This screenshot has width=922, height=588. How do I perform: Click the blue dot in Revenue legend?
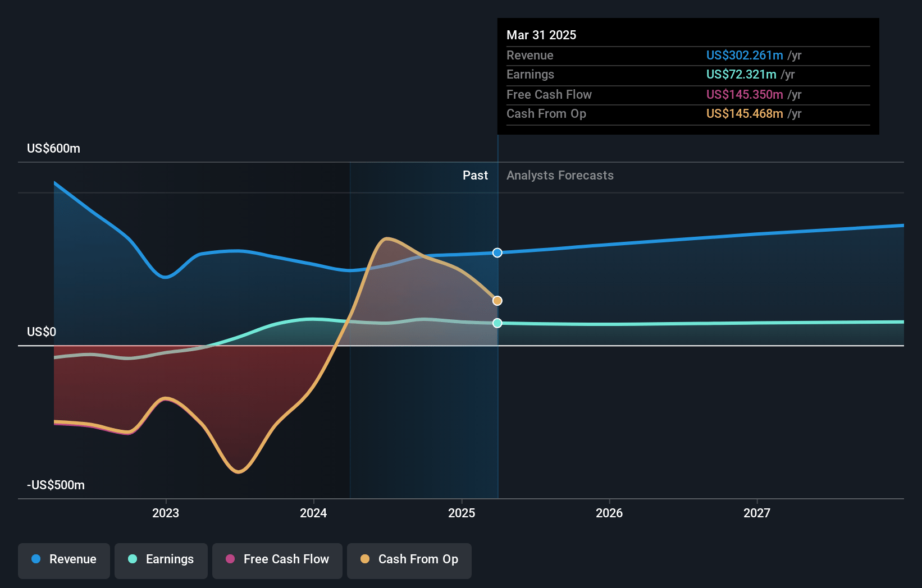tap(36, 559)
